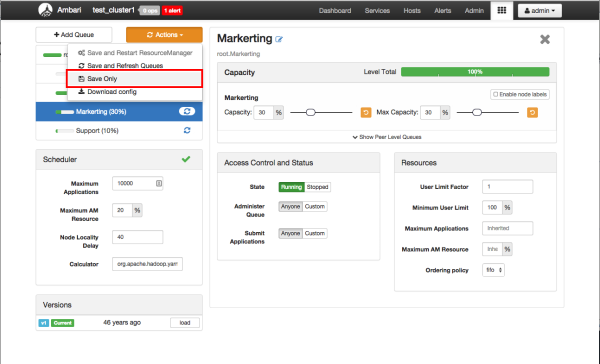Viewport: 600px width, 364px height.
Task: Expand Show Peer Level Queues
Action: (x=387, y=137)
